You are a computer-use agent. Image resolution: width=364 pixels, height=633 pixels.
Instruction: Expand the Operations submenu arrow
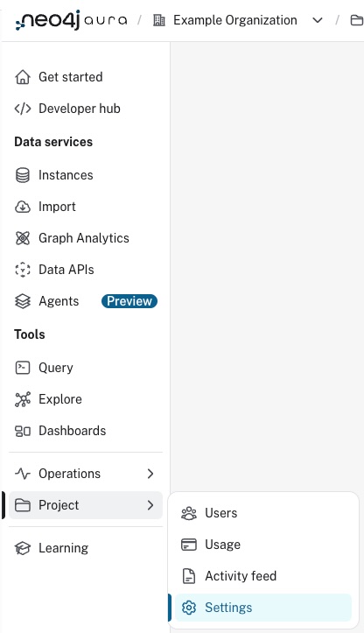[150, 474]
